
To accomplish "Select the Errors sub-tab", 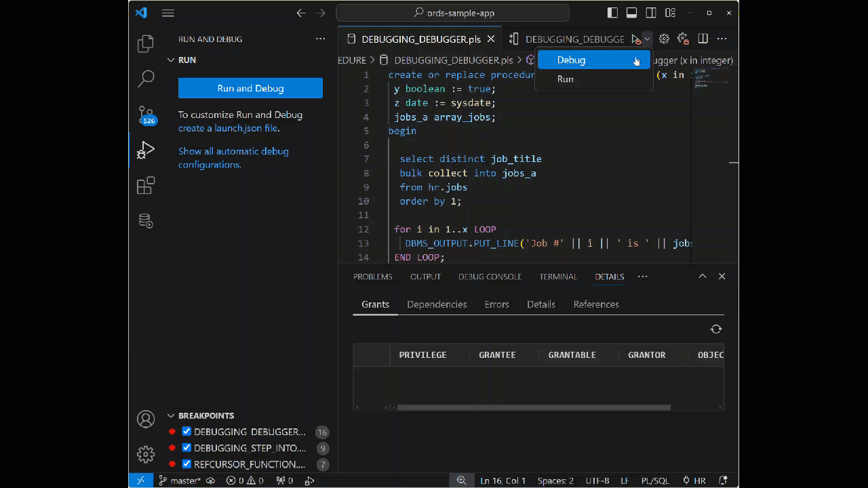I will (x=497, y=304).
